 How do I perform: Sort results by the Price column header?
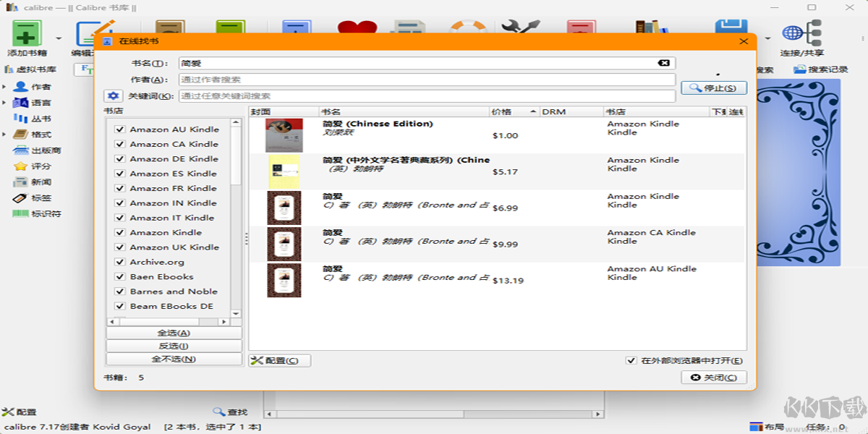coord(514,112)
